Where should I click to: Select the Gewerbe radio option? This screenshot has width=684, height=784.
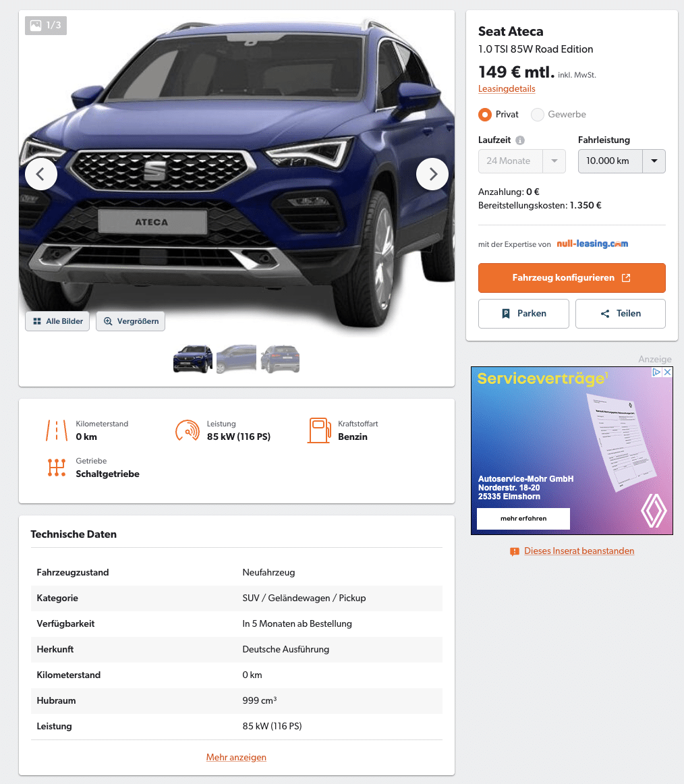point(538,115)
